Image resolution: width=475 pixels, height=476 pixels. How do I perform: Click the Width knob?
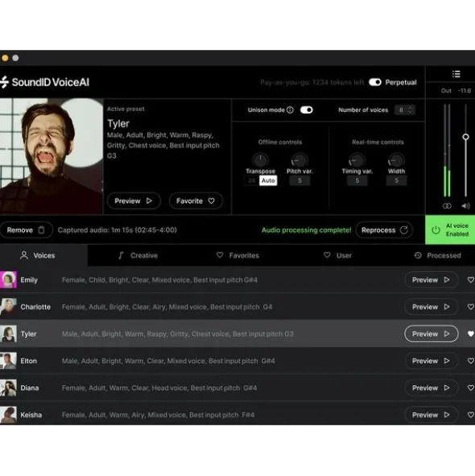[x=396, y=159]
